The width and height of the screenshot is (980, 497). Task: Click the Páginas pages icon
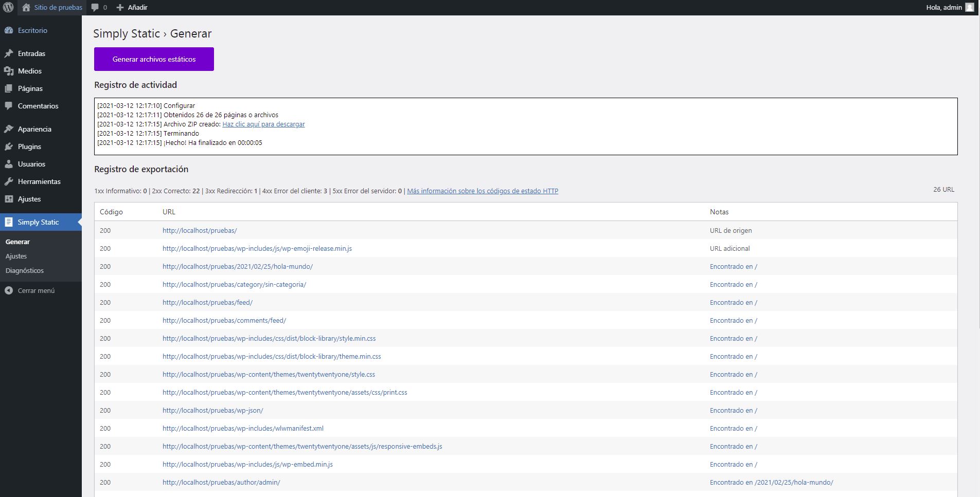click(9, 88)
